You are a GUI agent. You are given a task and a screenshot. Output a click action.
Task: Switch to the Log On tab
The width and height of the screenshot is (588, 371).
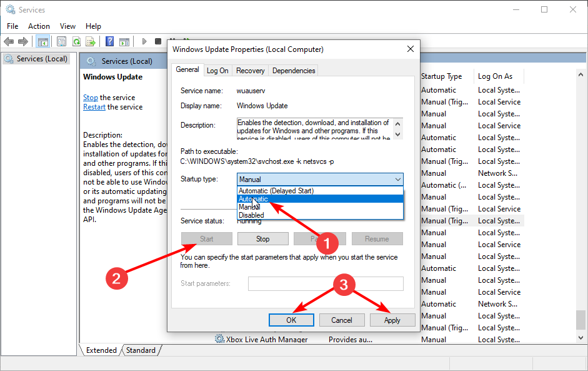point(217,71)
